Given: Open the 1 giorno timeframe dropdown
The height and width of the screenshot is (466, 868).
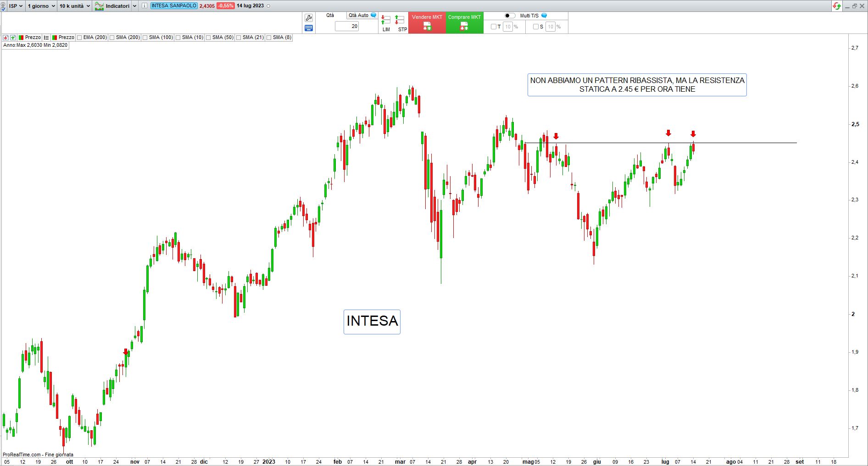Looking at the screenshot, I should coord(41,6).
